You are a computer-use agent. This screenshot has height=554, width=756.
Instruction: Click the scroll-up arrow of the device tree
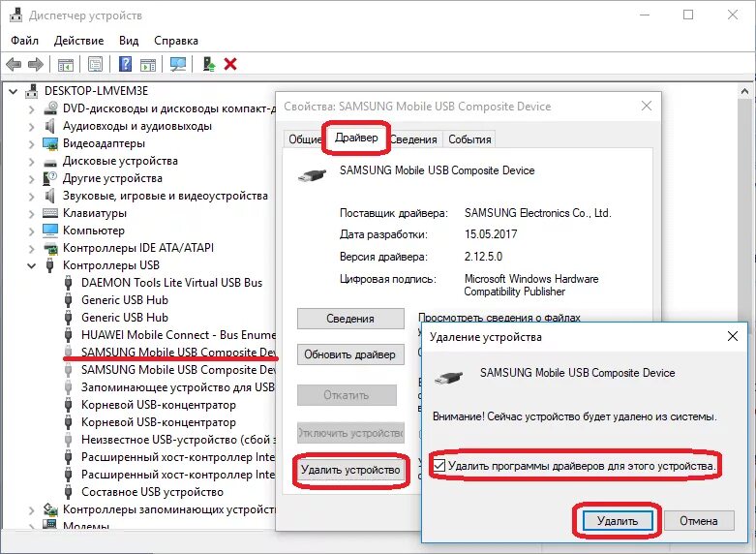pos(744,91)
